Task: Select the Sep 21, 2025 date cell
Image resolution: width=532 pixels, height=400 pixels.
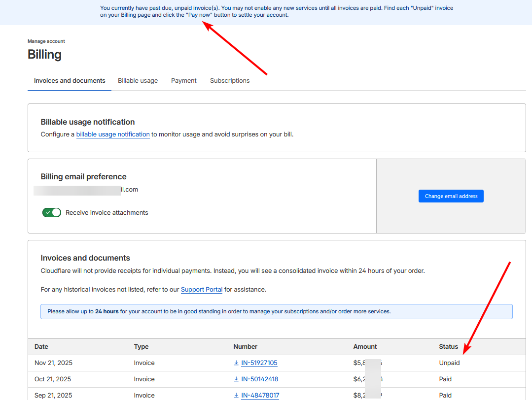Action: coord(53,395)
